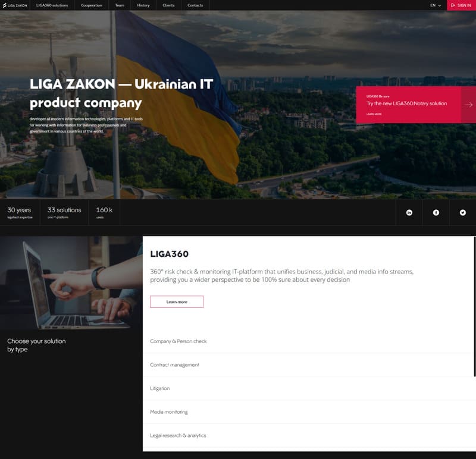The width and height of the screenshot is (476, 459).
Task: Click the 160 k users statistic
Action: [104, 212]
